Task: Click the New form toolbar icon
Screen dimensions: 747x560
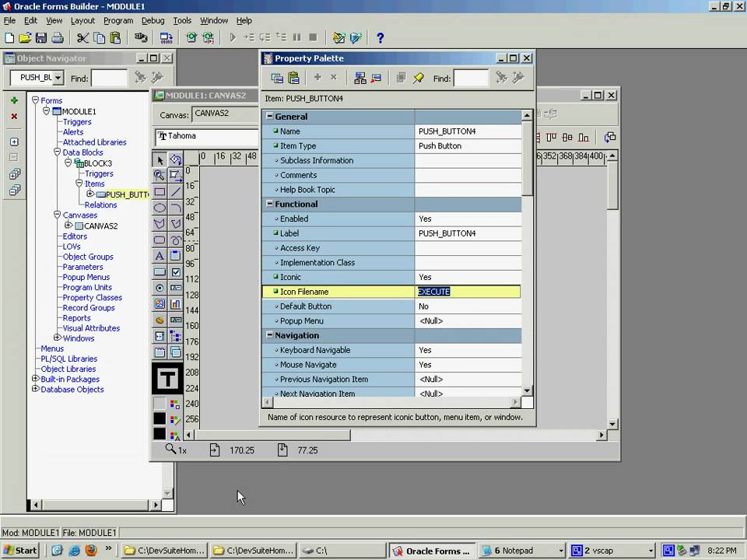Action: (9, 37)
